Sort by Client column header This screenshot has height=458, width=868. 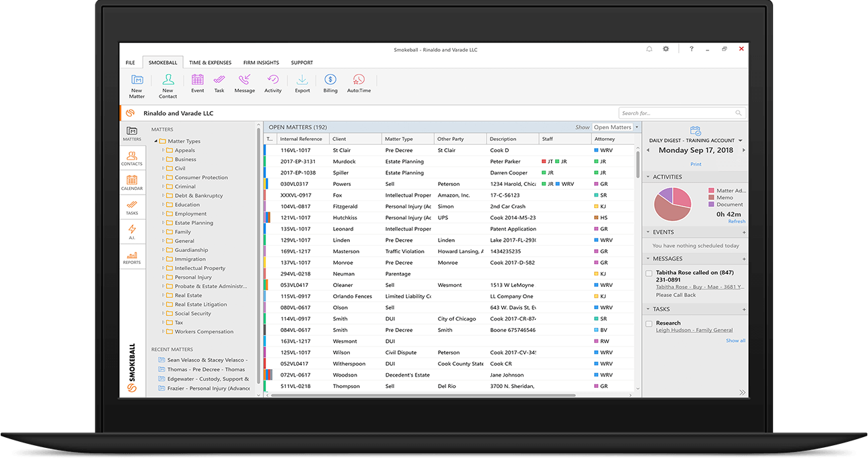[x=355, y=139]
